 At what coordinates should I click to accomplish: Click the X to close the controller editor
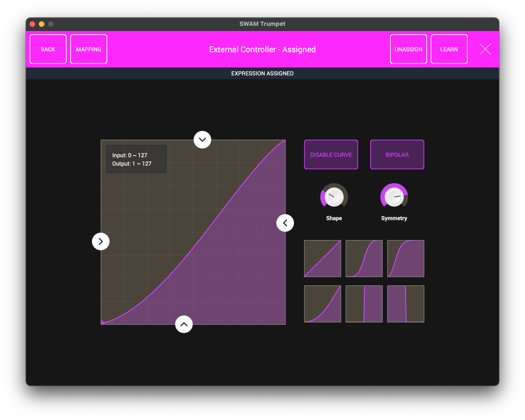click(485, 49)
